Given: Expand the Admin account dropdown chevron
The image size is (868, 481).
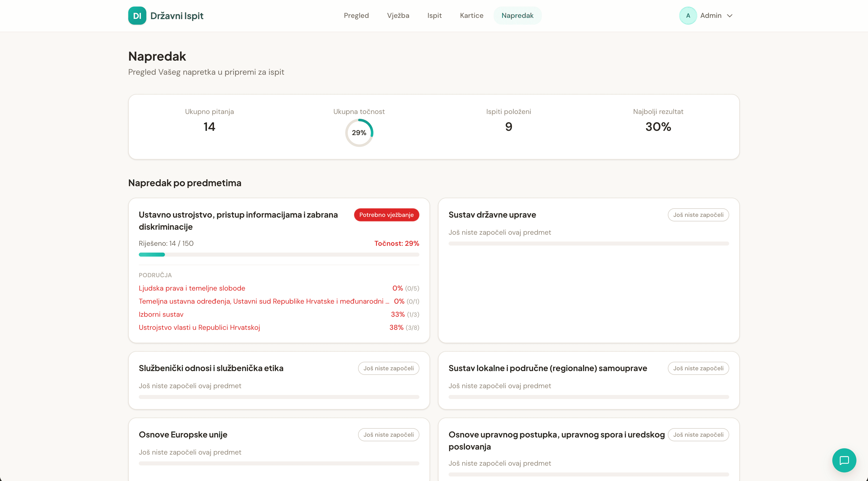Looking at the screenshot, I should tap(730, 16).
